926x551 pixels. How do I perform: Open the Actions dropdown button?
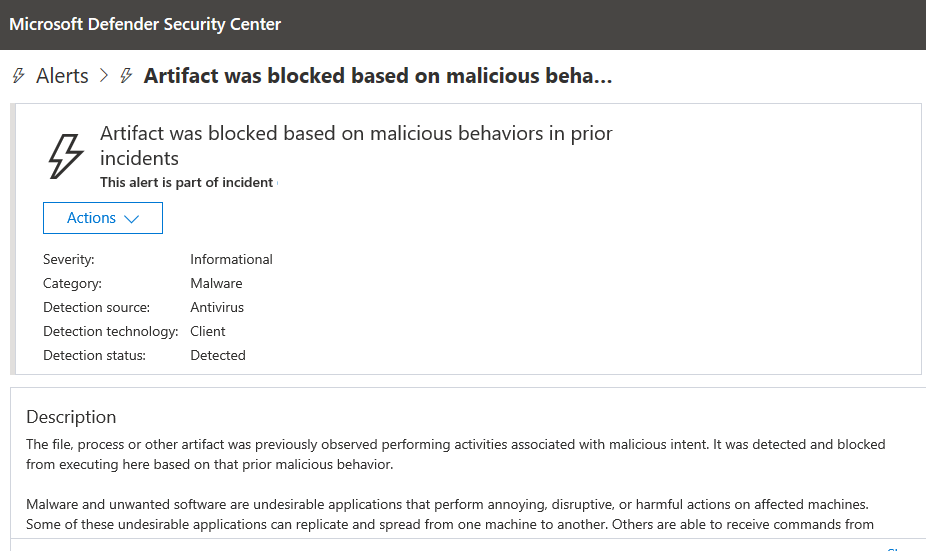coord(102,218)
